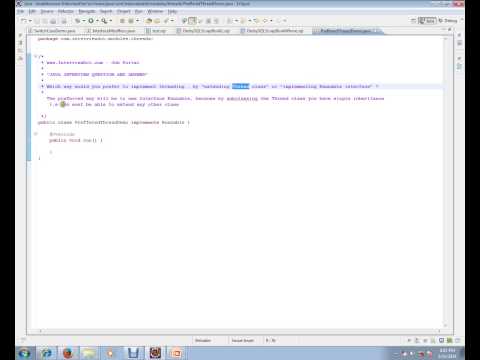Open the Edit menu
This screenshot has height=360, width=480.
(x=32, y=11)
